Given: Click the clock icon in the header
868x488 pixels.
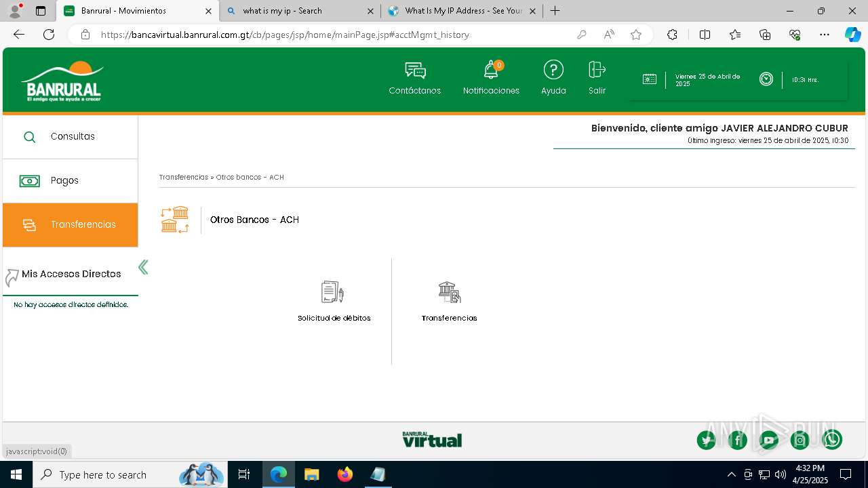Looking at the screenshot, I should (x=766, y=79).
